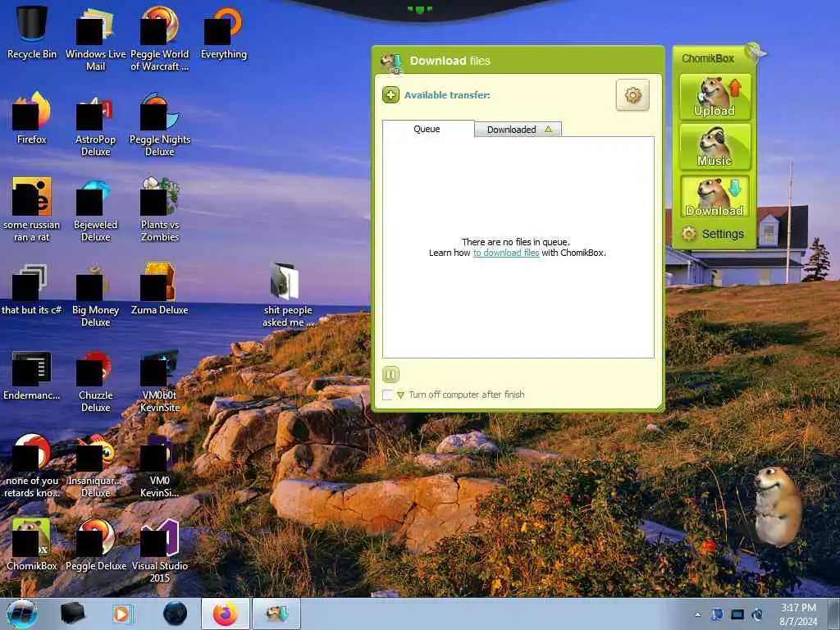Select the Plants vs Zombies desktop icon

[x=160, y=209]
